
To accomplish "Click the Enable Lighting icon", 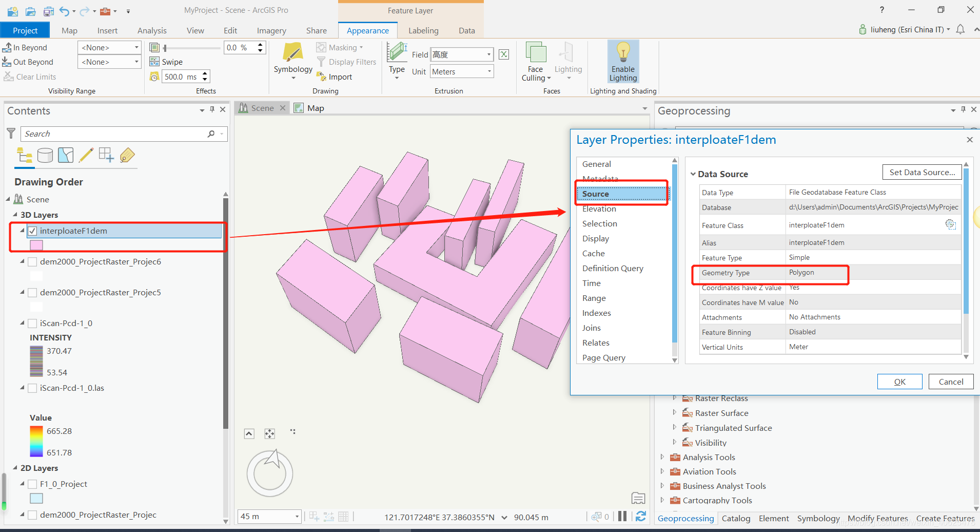I will [x=623, y=53].
